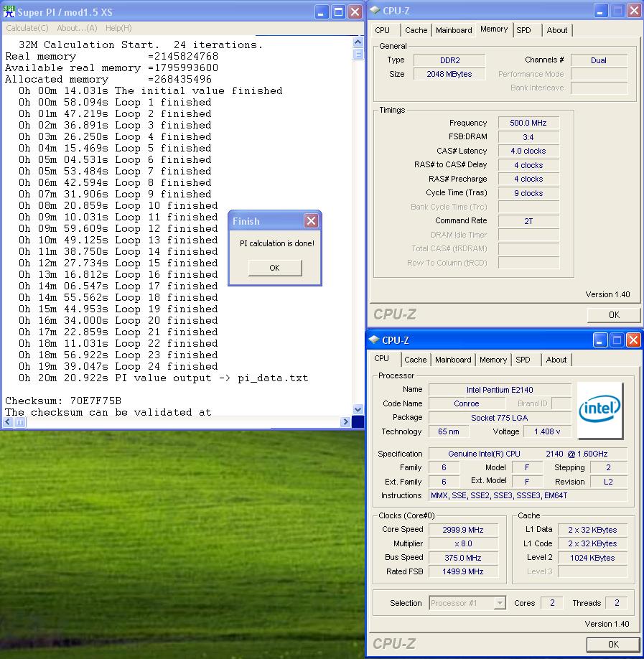Close the lower CPU-Z CPU window

click(633, 340)
